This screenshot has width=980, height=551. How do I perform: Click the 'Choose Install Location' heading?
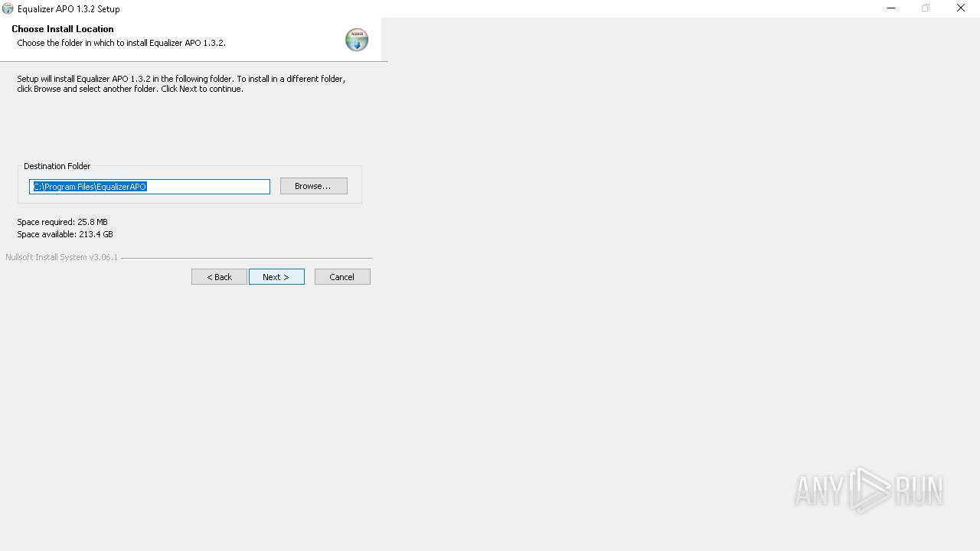pyautogui.click(x=63, y=29)
